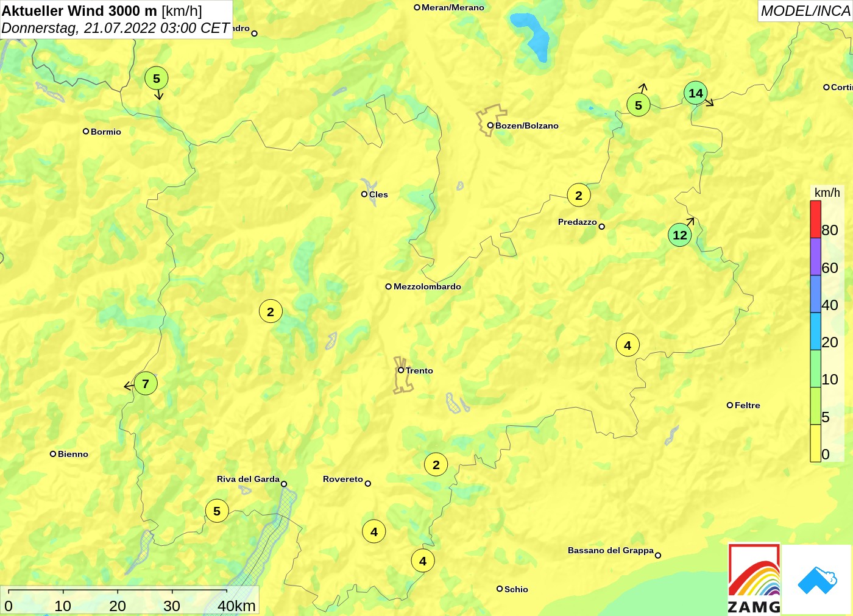Click the 4 marker nearest Schio
Screen dimensions: 853x616
[423, 561]
